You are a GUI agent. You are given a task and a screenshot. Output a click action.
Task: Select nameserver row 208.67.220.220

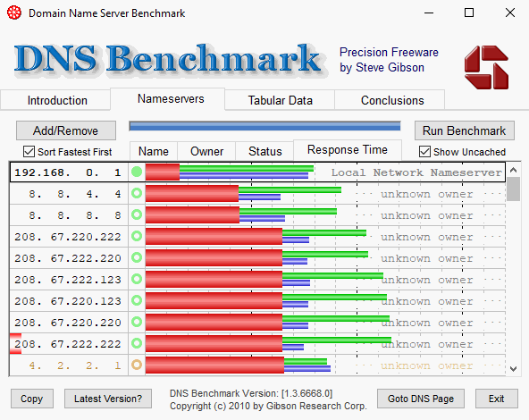click(257, 322)
